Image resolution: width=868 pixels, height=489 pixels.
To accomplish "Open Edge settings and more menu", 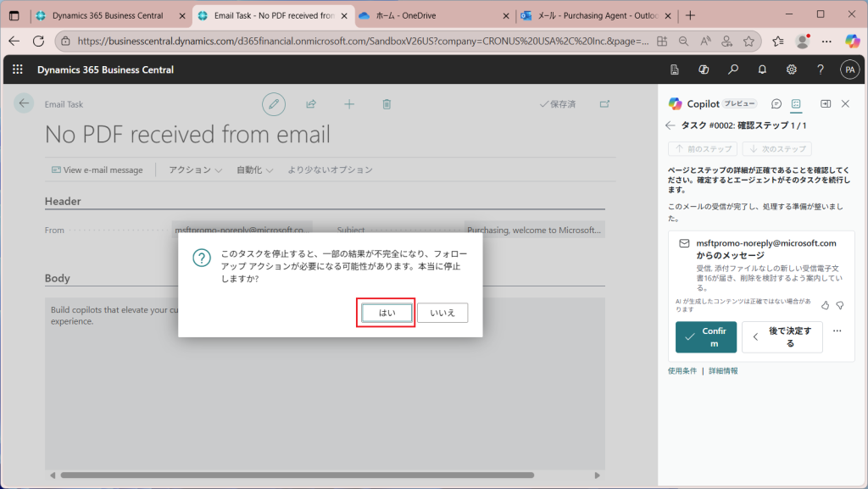I will point(826,41).
